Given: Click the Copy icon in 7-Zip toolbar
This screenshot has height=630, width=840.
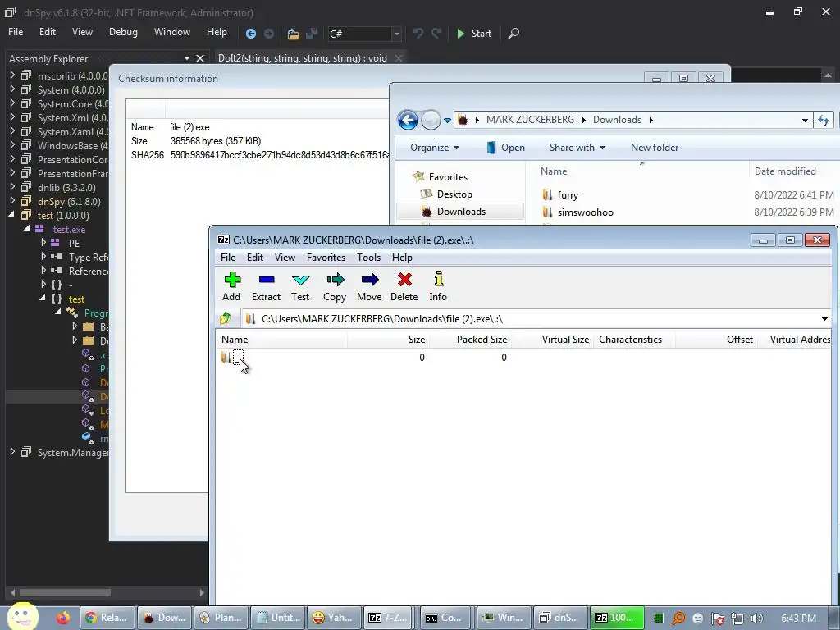Looking at the screenshot, I should click(335, 286).
